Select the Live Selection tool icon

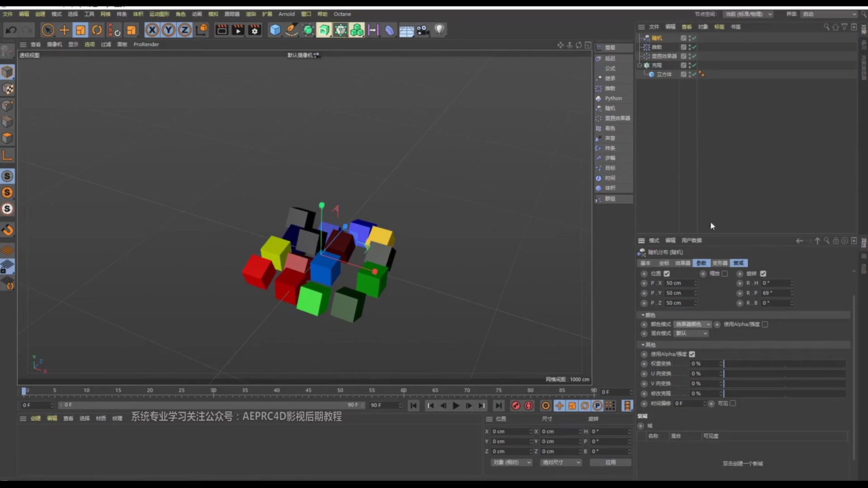(x=48, y=30)
